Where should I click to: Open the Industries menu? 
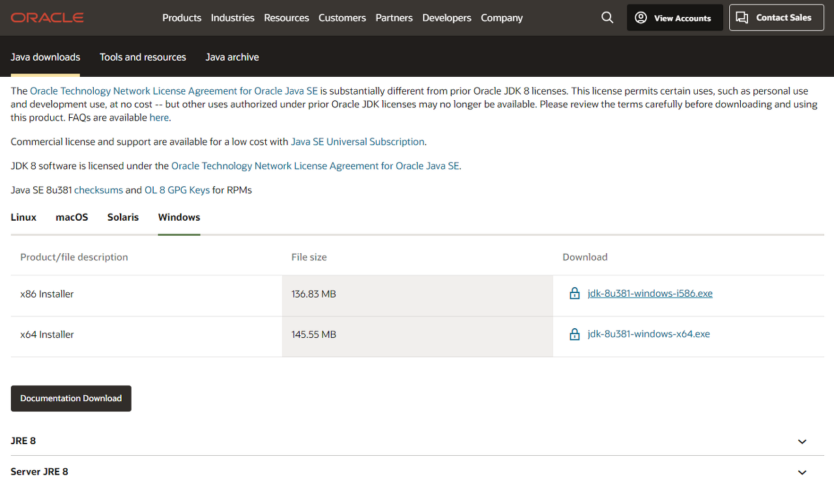[x=233, y=18]
